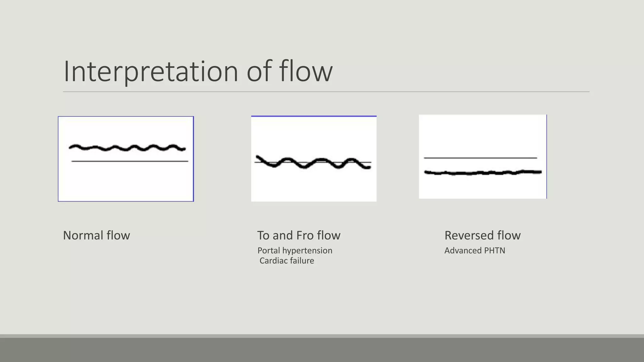Click the 'To and Fro flow' caption

point(299,235)
